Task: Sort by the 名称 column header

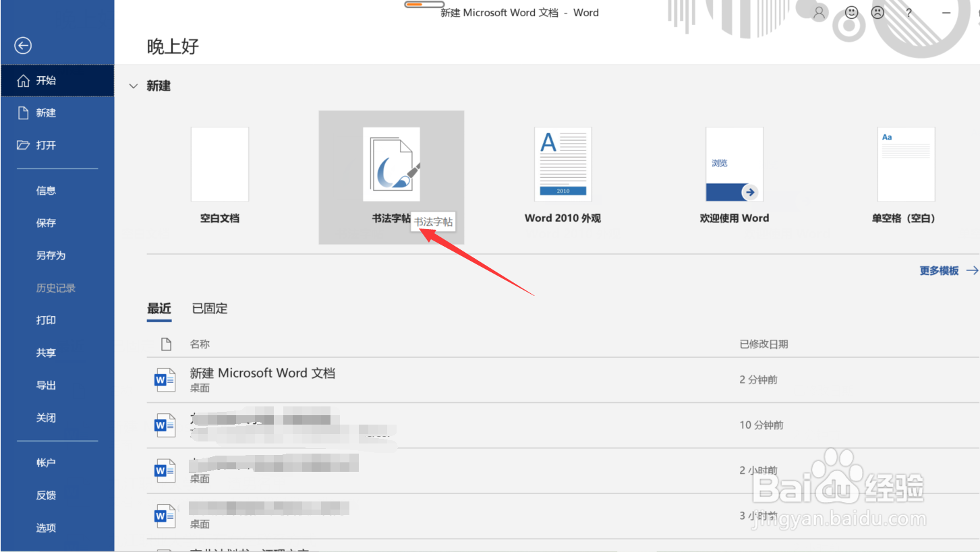Action: [x=200, y=344]
